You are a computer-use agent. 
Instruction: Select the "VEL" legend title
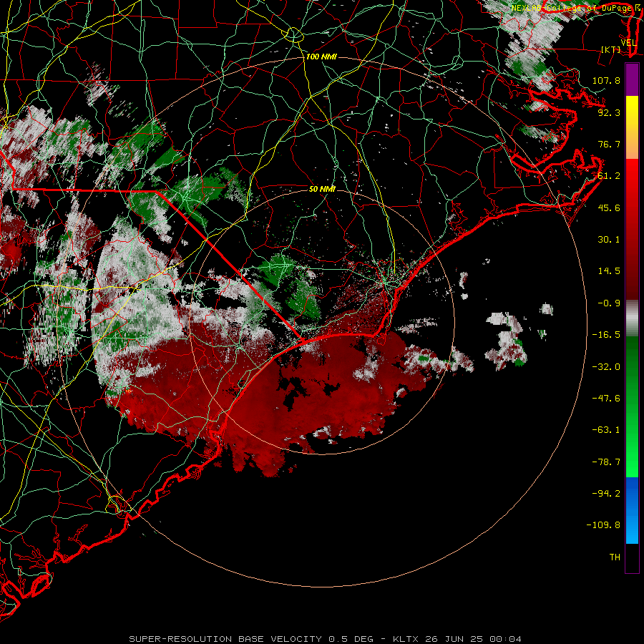click(628, 43)
